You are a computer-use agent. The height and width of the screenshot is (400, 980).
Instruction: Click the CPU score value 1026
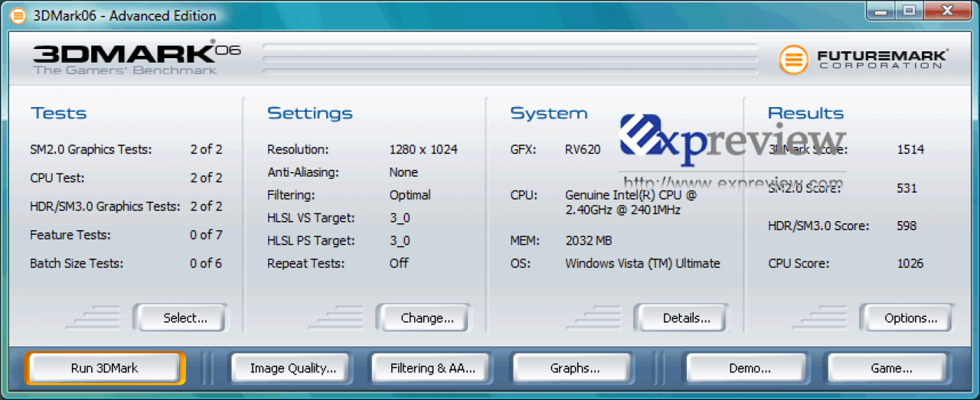coord(910,263)
